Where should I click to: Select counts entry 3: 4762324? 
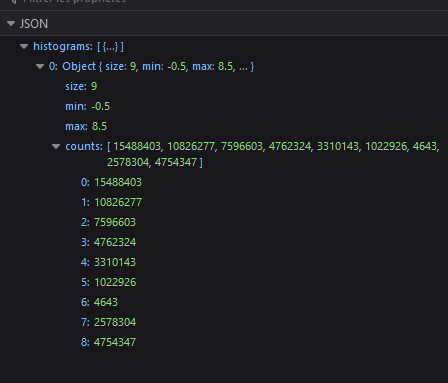coord(224,242)
